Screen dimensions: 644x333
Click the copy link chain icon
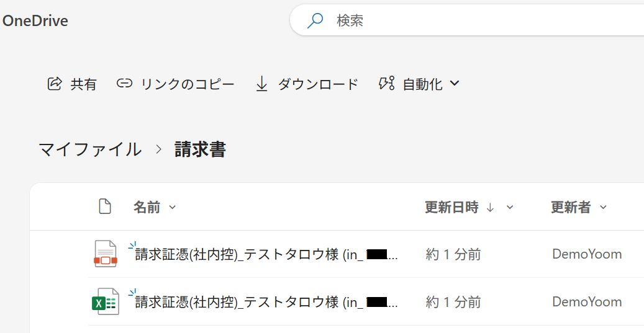(125, 84)
